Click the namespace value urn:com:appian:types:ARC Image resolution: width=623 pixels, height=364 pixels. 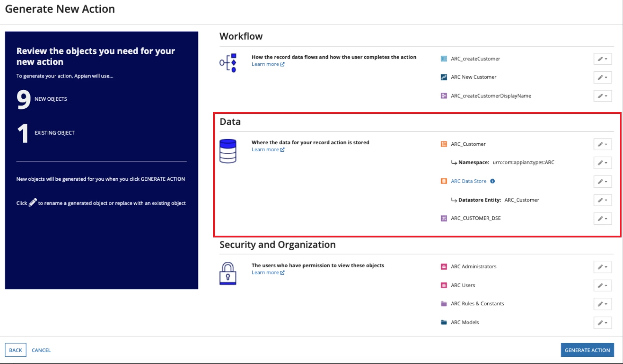(x=523, y=163)
